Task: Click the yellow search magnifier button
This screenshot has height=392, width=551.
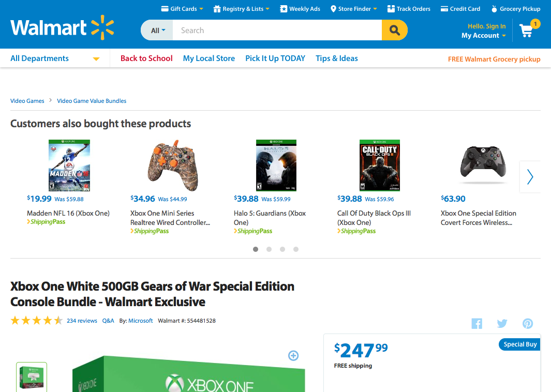Action: pos(394,30)
